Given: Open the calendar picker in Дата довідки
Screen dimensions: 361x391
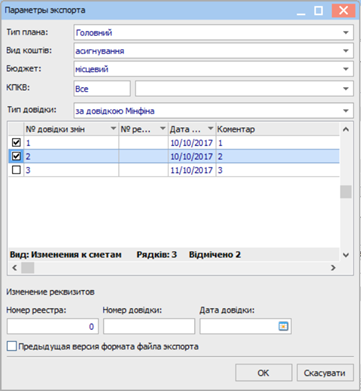Looking at the screenshot, I should point(283,326).
